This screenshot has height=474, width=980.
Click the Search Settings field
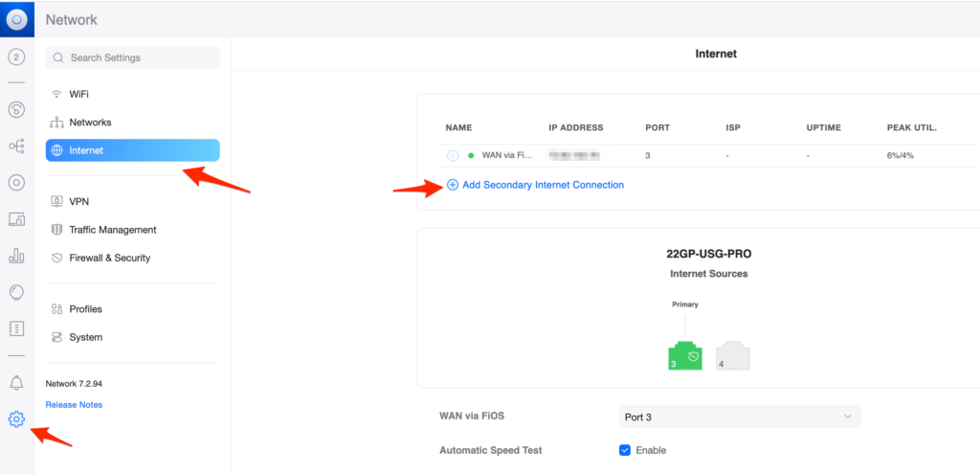[x=133, y=57]
